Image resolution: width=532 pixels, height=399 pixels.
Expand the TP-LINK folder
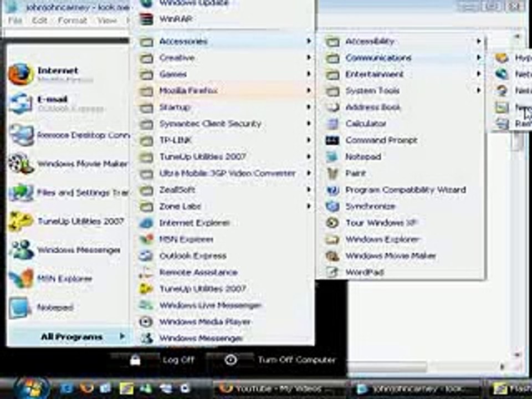click(x=224, y=140)
